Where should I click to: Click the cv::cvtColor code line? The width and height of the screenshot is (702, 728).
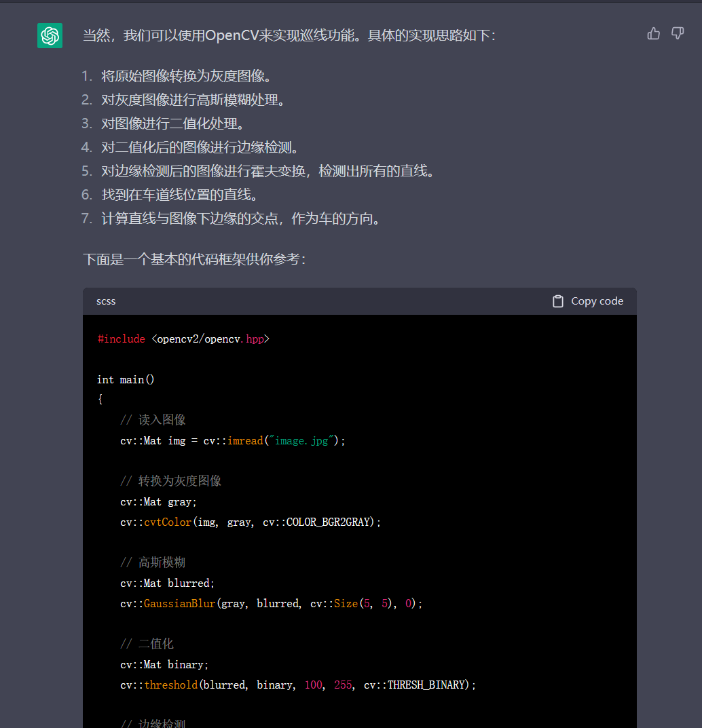click(251, 522)
